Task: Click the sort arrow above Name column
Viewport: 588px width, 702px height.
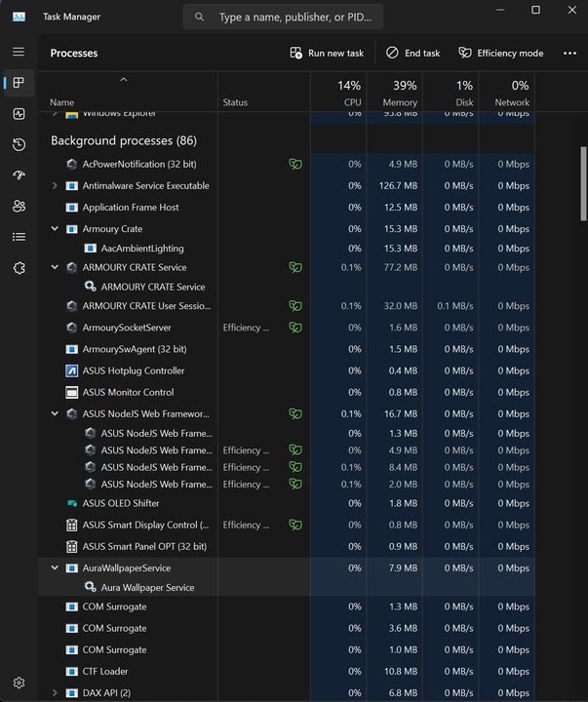Action: point(124,80)
